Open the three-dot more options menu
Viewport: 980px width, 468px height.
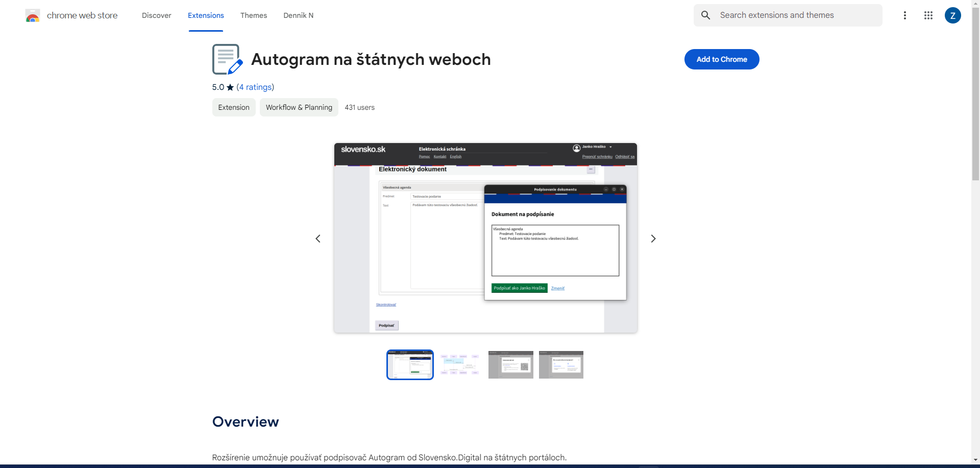tap(904, 15)
